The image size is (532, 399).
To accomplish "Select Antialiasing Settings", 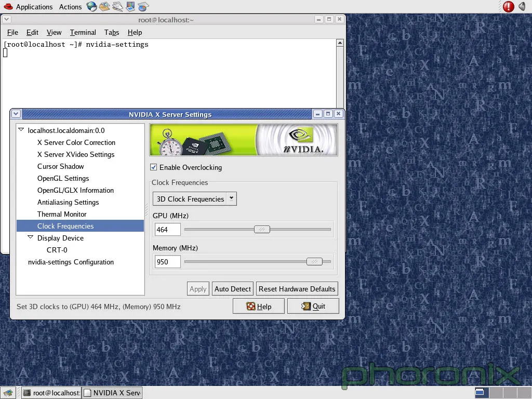I will (x=68, y=202).
